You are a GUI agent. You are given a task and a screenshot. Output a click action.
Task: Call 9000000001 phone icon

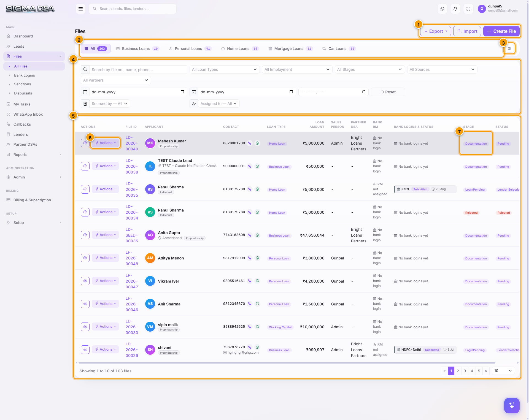(x=250, y=166)
